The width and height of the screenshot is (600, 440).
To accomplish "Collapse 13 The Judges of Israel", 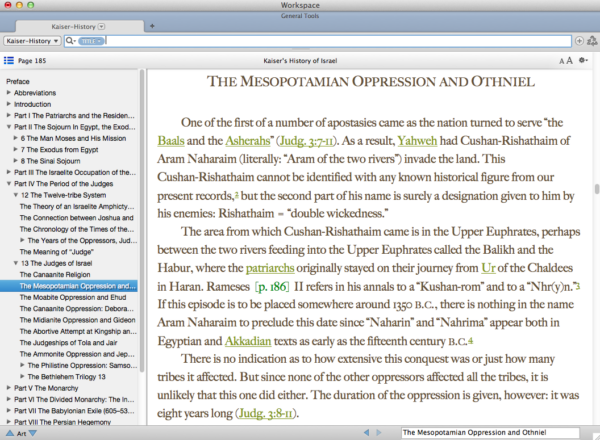I will click(16, 263).
